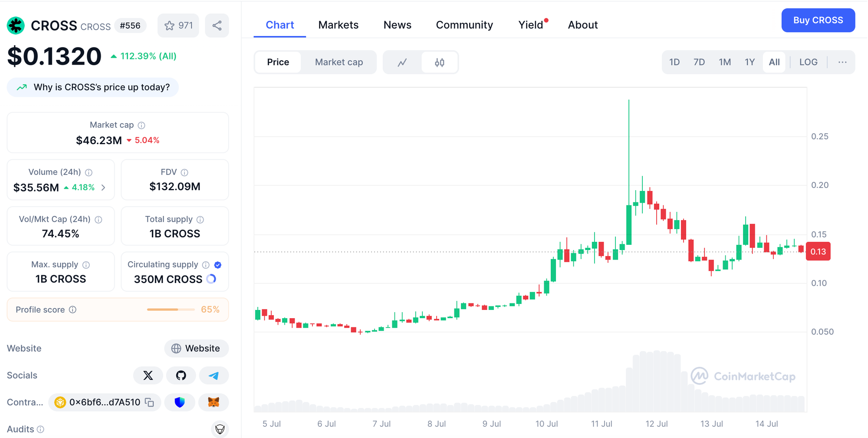Select the Price chart toggle
The height and width of the screenshot is (438, 868).
pyautogui.click(x=278, y=63)
